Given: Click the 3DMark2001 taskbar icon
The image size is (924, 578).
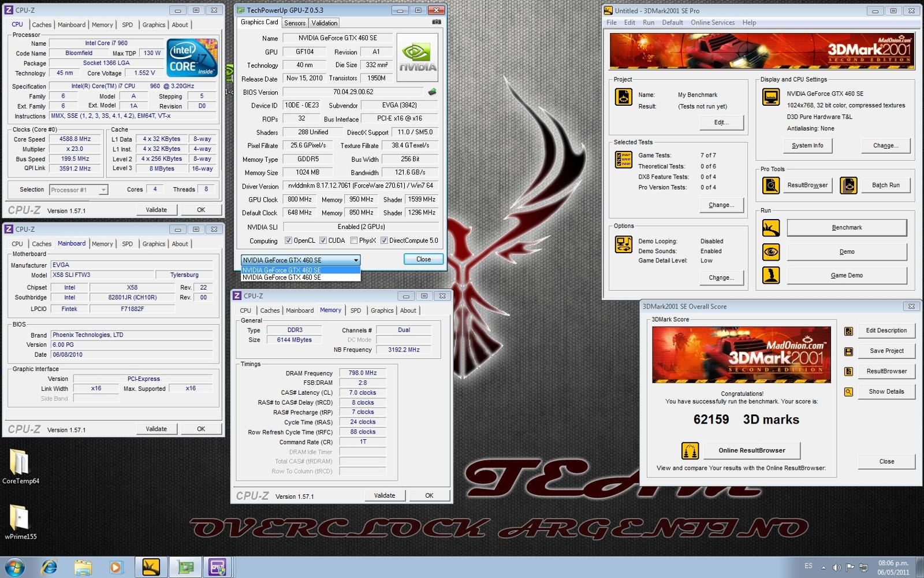Looking at the screenshot, I should [x=151, y=567].
